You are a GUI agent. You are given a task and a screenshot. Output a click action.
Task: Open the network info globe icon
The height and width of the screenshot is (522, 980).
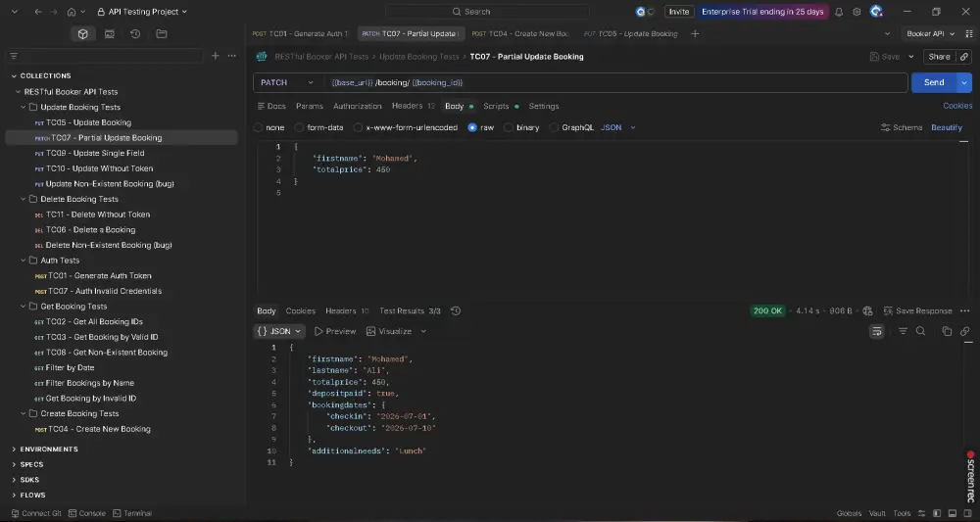point(867,311)
